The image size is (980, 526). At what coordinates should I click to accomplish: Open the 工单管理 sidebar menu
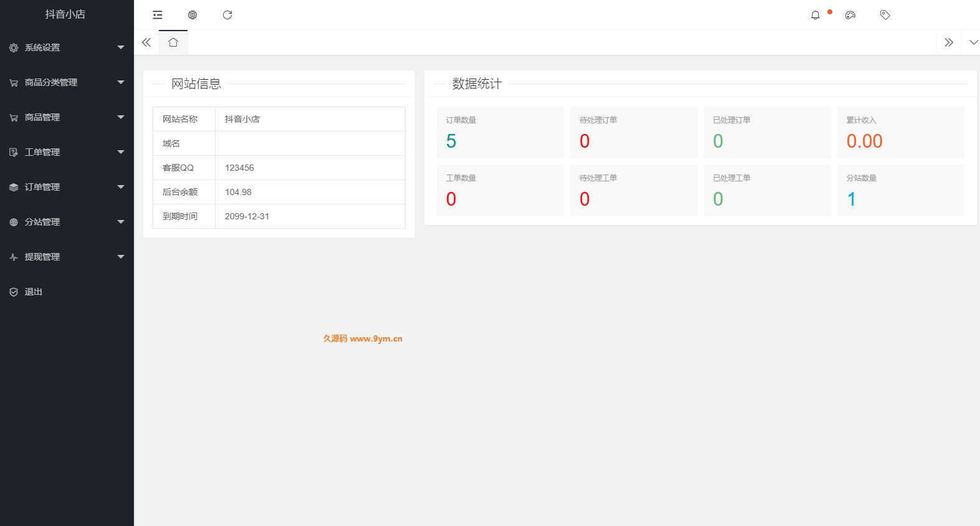pyautogui.click(x=67, y=152)
